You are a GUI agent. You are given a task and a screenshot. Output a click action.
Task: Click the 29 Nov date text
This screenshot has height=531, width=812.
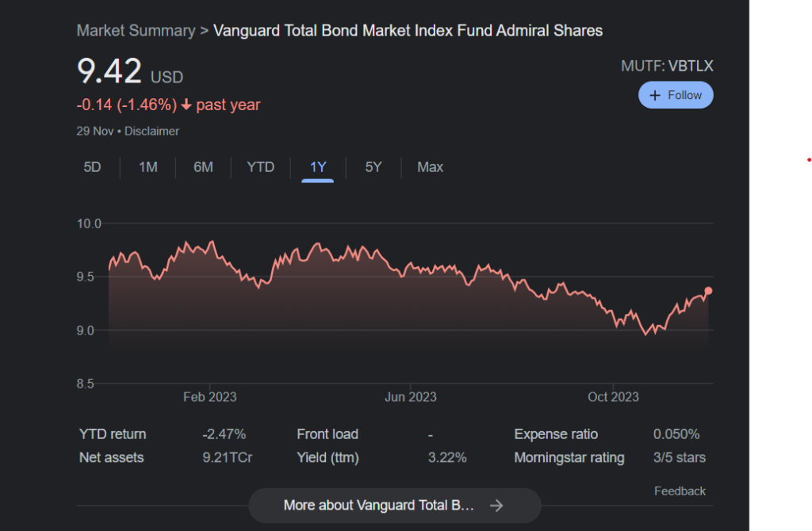pos(95,132)
